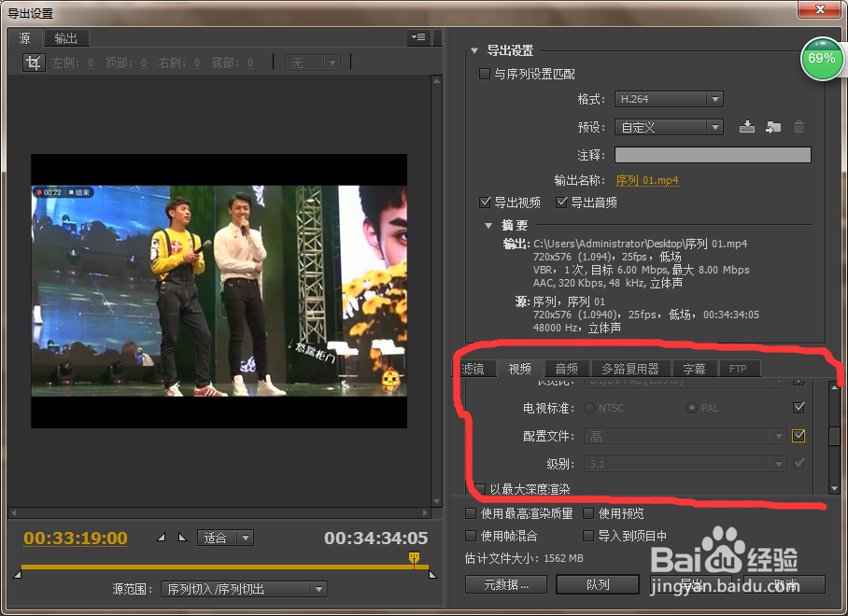Viewport: 848px width, 616px height.
Task: Click the 序列 01.mp4 output name link
Action: point(647,178)
